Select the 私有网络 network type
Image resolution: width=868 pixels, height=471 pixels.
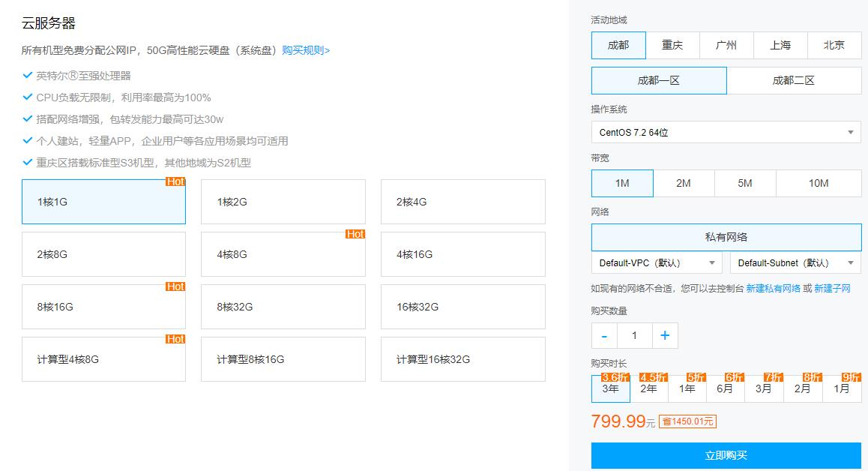pyautogui.click(x=726, y=237)
